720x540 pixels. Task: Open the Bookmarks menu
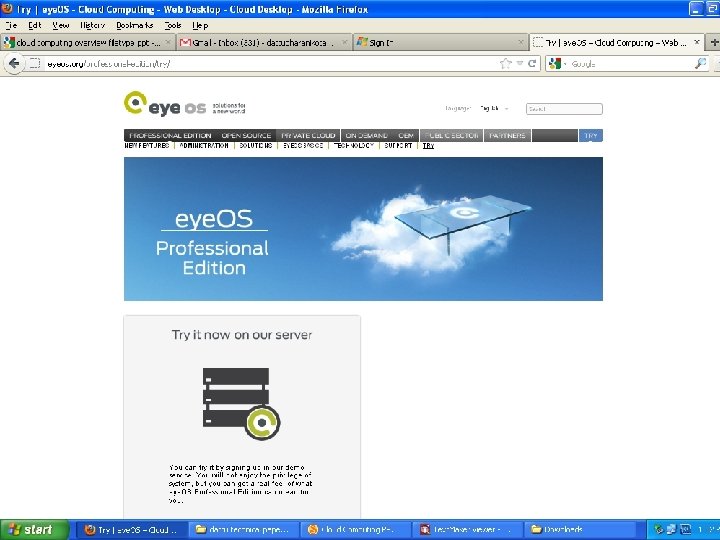pyautogui.click(x=135, y=25)
